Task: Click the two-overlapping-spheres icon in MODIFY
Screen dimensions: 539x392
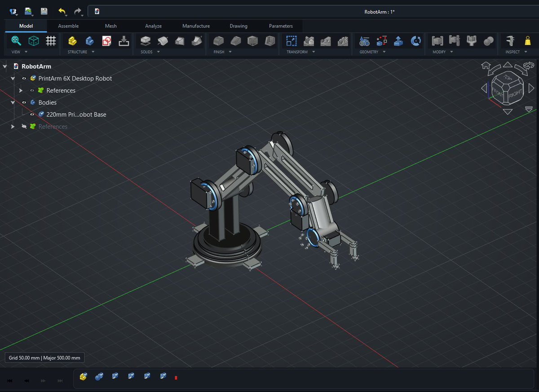Action: (x=489, y=41)
